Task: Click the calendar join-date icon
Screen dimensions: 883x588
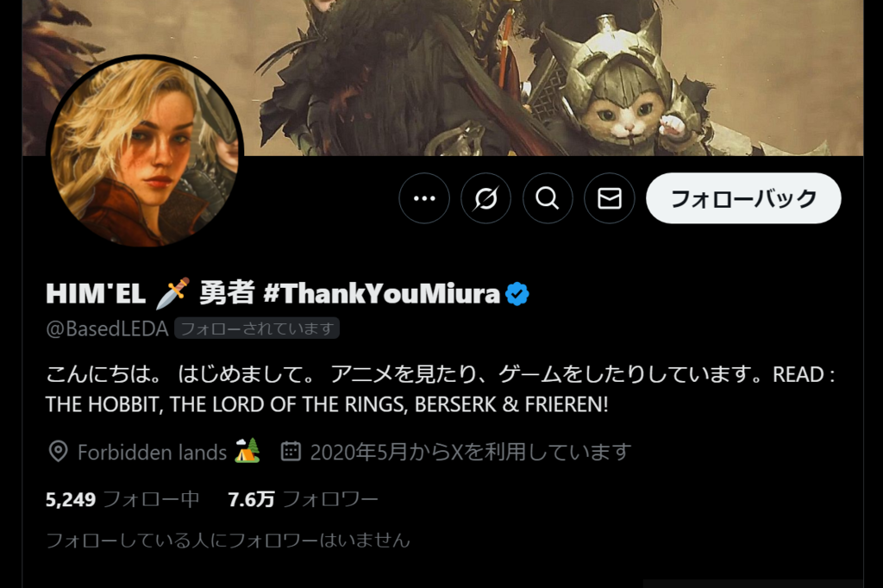Action: (291, 452)
